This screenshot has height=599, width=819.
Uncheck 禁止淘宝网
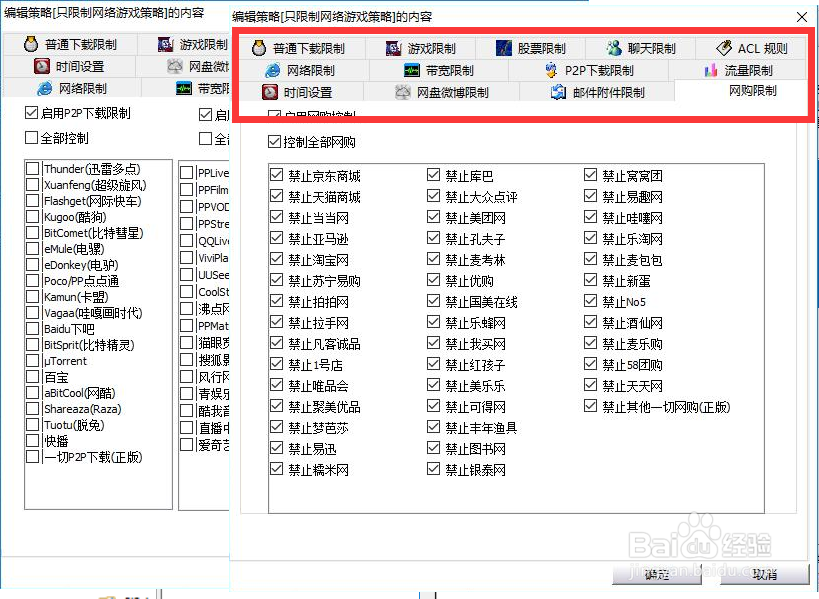(276, 259)
